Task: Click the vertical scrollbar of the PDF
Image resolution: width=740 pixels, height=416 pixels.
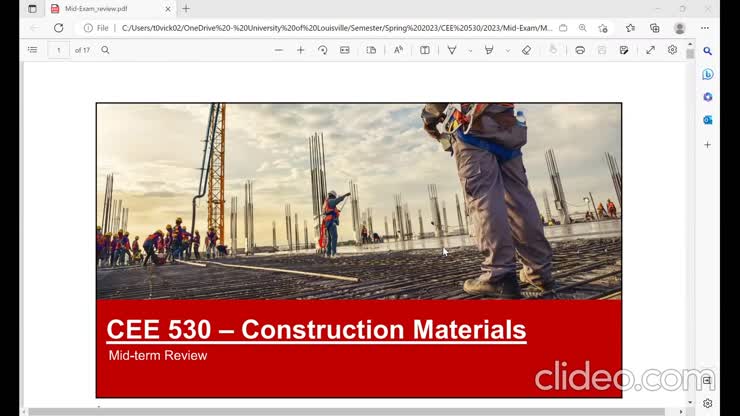Action: pos(690,200)
